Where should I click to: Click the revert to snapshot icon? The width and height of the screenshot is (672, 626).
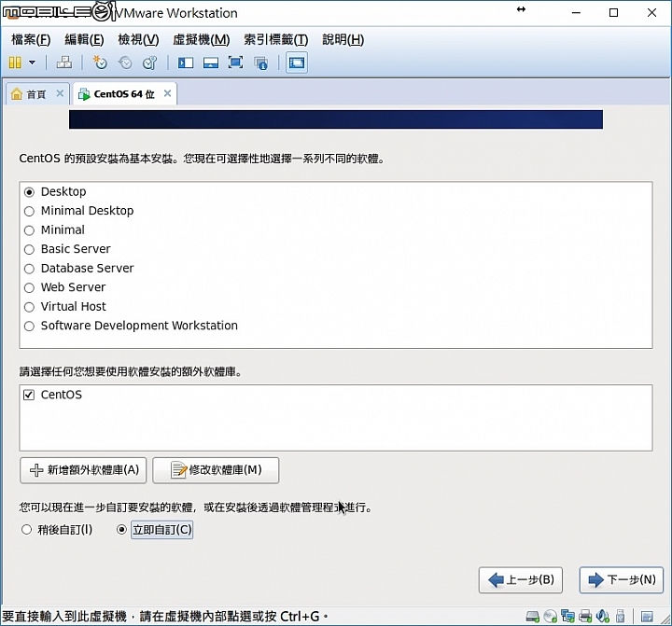pyautogui.click(x=125, y=63)
